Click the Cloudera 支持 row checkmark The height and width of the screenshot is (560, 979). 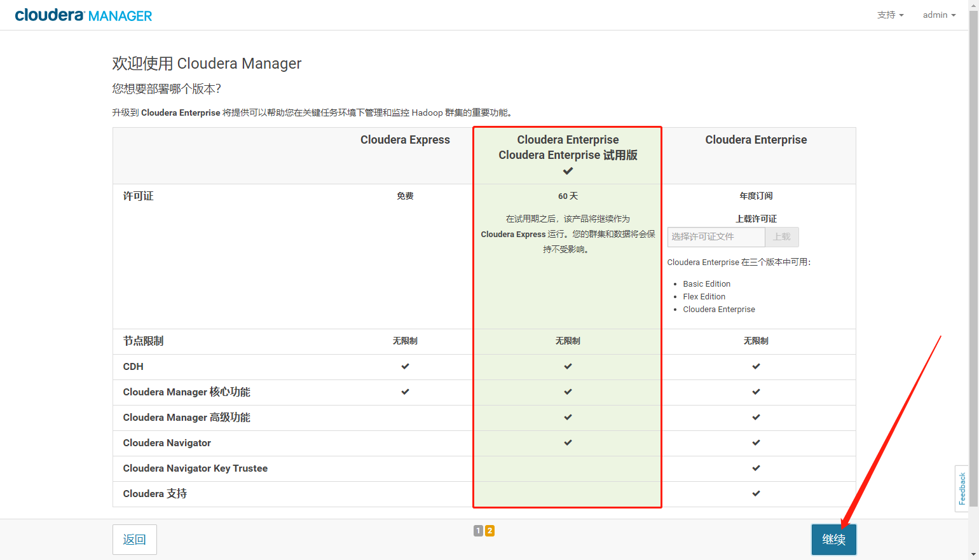tap(756, 493)
